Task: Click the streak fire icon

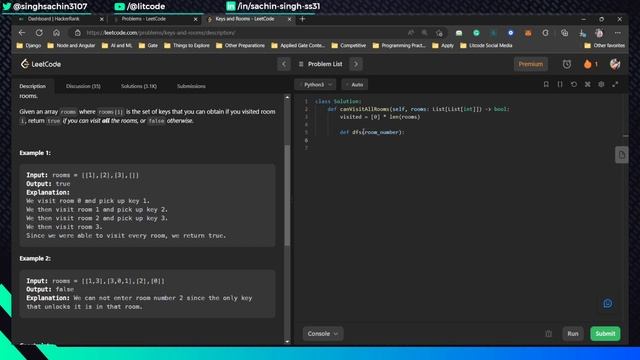Action: [588, 64]
